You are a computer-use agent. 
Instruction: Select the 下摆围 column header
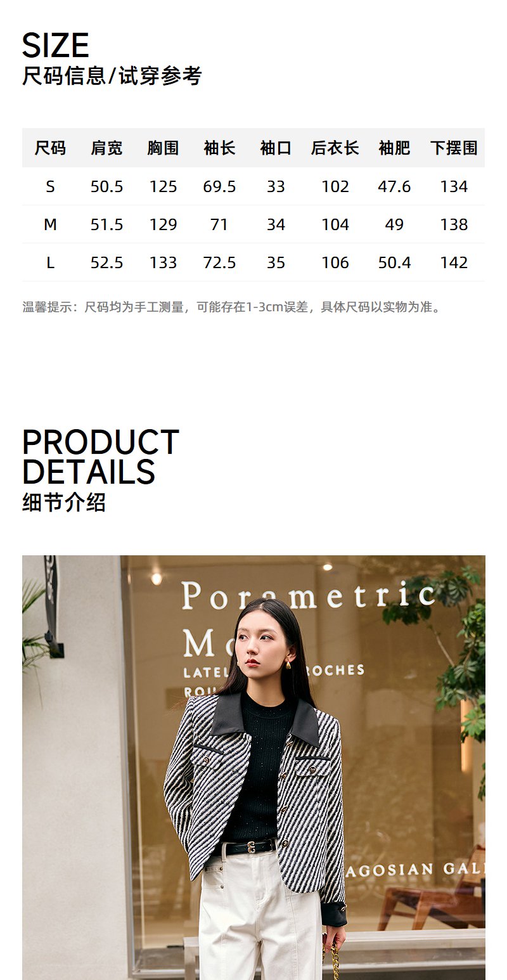(x=454, y=148)
